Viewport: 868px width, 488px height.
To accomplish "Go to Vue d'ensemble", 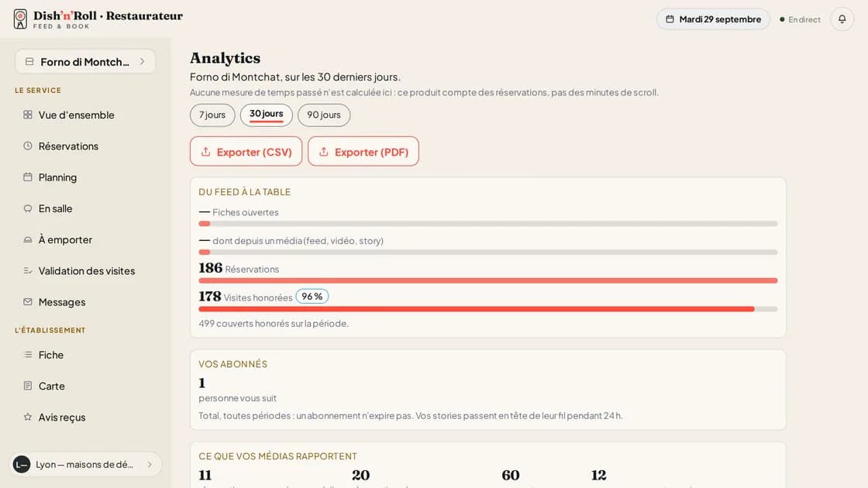I will 85,115.
